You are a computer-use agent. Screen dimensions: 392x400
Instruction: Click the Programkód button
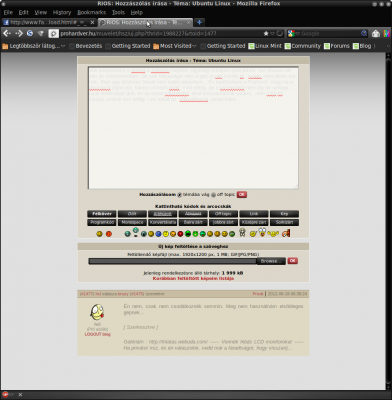click(x=102, y=222)
